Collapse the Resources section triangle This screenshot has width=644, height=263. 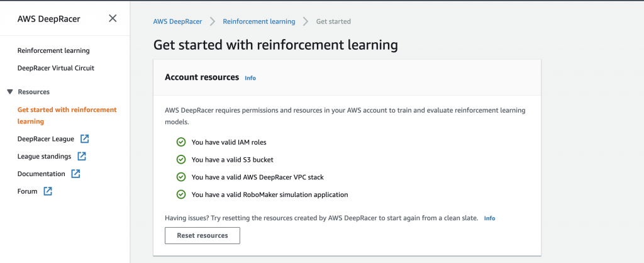pyautogui.click(x=10, y=92)
